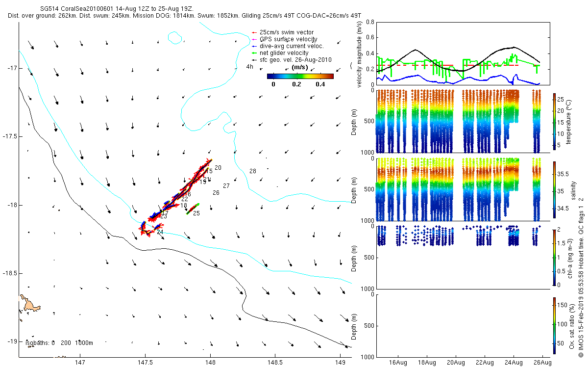Click the salinity colorbar
Image resolution: width=588 pixels, height=368 pixels.
click(x=555, y=190)
